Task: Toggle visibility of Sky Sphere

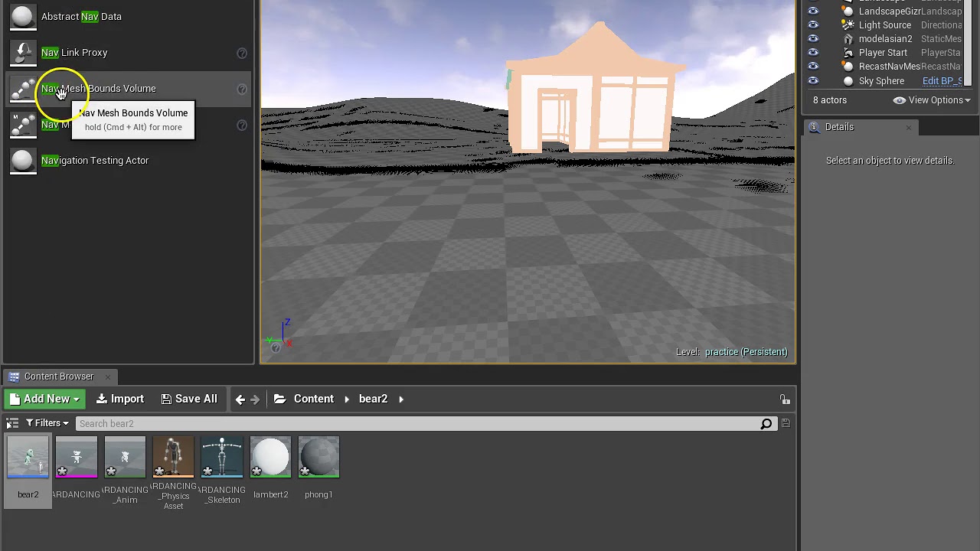Action: click(x=813, y=80)
